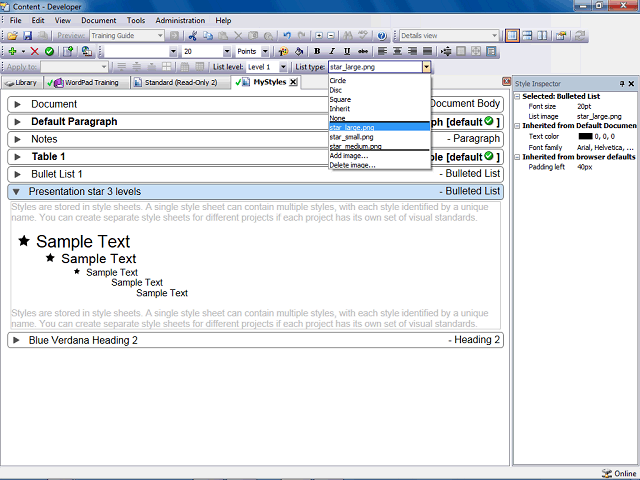Collapse Selected: Bulleted List section
The image size is (640, 480).
(517, 96)
